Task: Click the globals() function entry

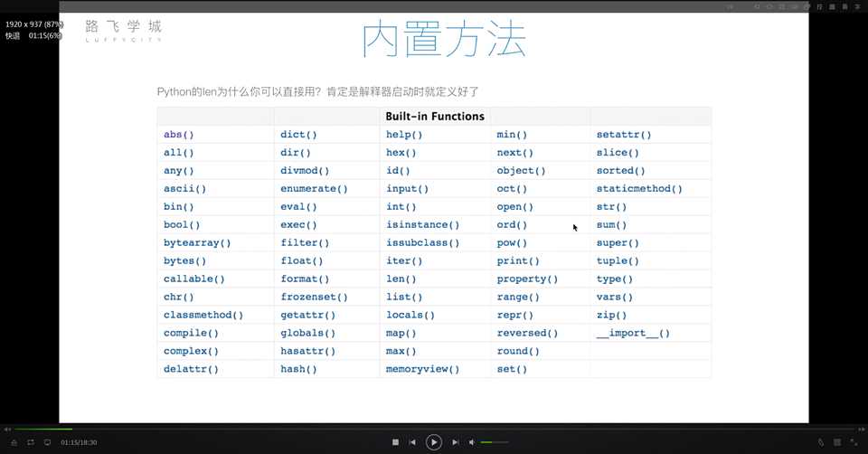Action: tap(307, 334)
